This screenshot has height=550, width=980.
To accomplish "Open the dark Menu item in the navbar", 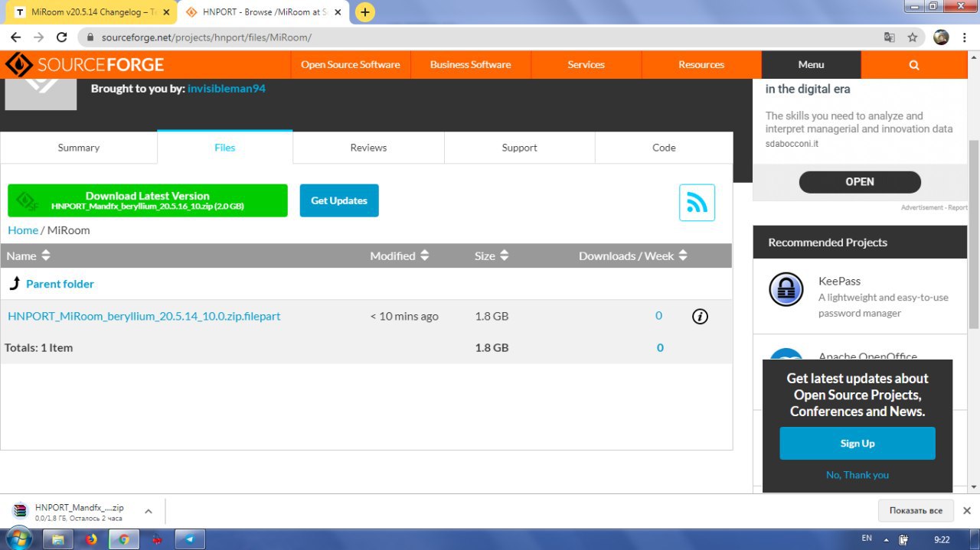I will click(x=811, y=65).
